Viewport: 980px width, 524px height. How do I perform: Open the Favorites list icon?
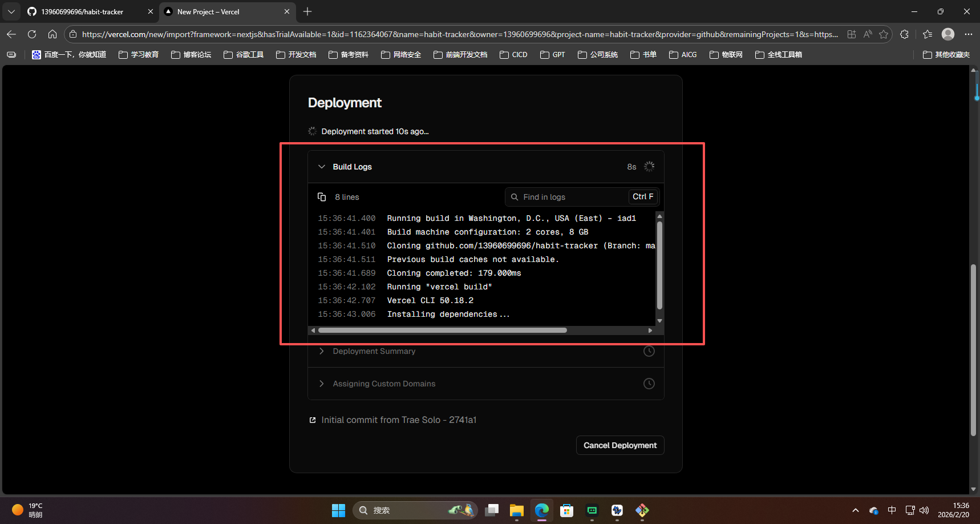[928, 34]
